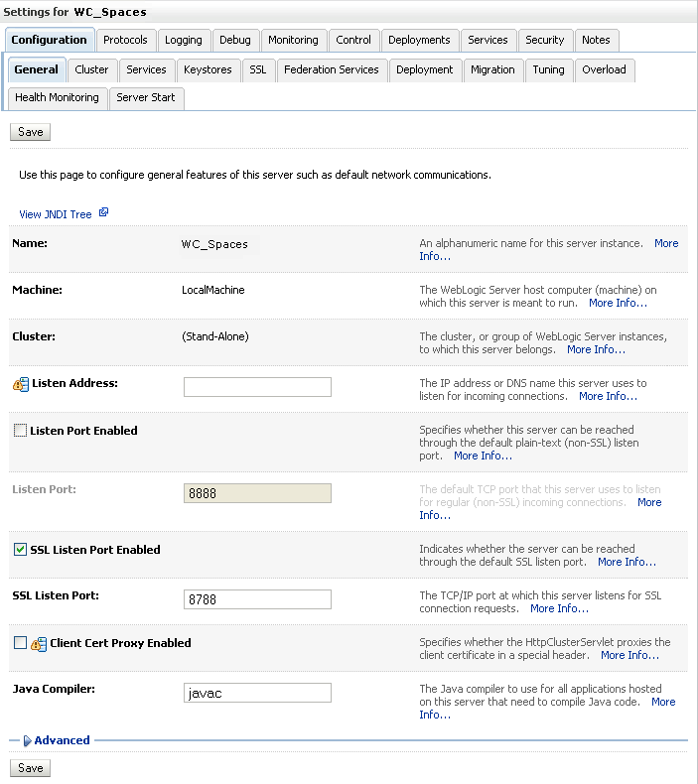Toggle Client Cert Proxy Enabled checkbox
The width and height of the screenshot is (698, 784).
tap(21, 643)
